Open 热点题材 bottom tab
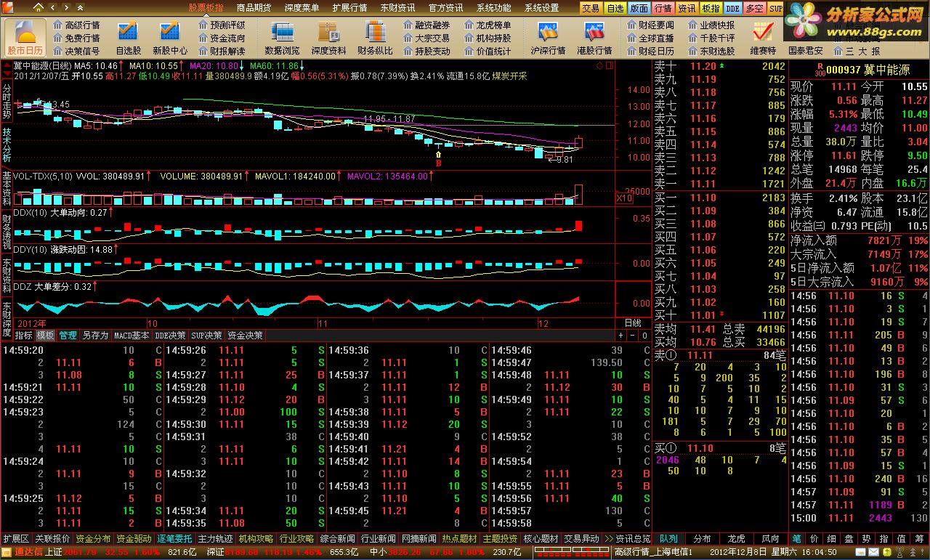The height and width of the screenshot is (560, 930). point(459,539)
